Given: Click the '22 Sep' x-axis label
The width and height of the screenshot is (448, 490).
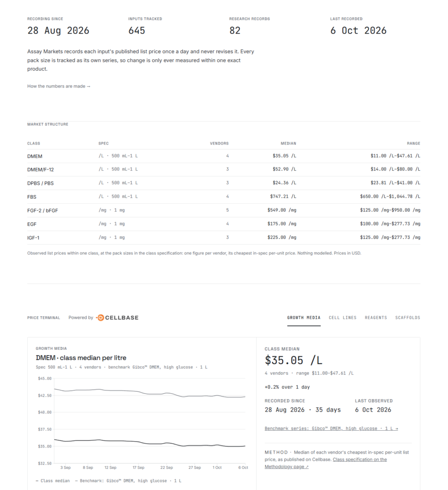Looking at the screenshot, I should [x=167, y=468].
